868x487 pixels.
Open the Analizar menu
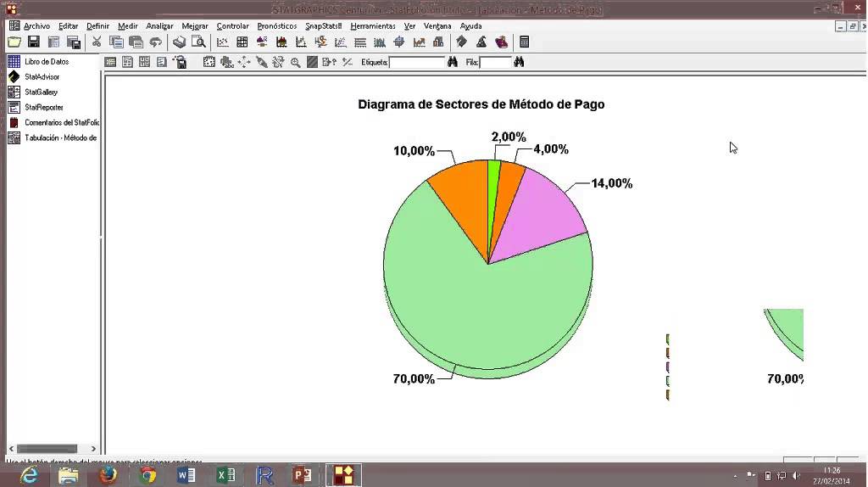[x=159, y=26]
